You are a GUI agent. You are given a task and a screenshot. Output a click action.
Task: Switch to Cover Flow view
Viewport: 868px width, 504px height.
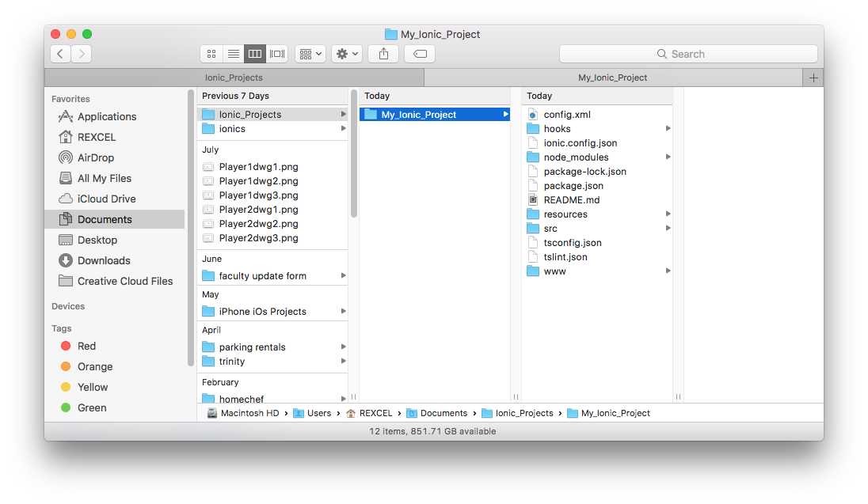point(276,53)
